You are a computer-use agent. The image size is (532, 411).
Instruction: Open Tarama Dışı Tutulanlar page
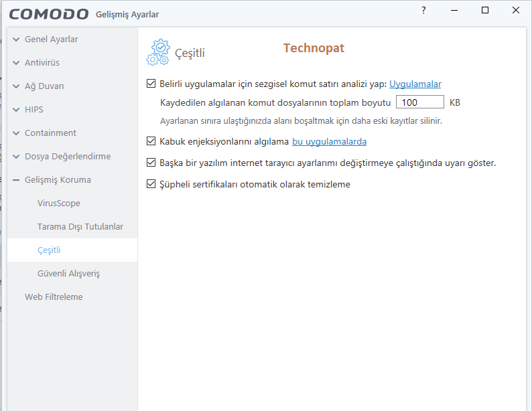(80, 227)
